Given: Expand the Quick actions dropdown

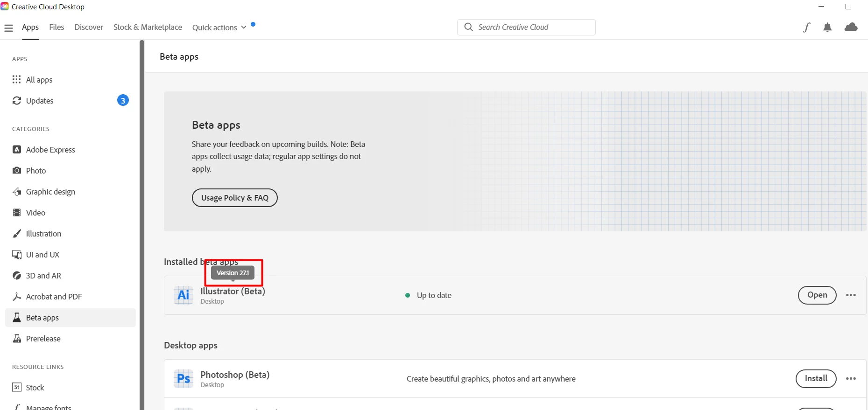Looking at the screenshot, I should [219, 28].
